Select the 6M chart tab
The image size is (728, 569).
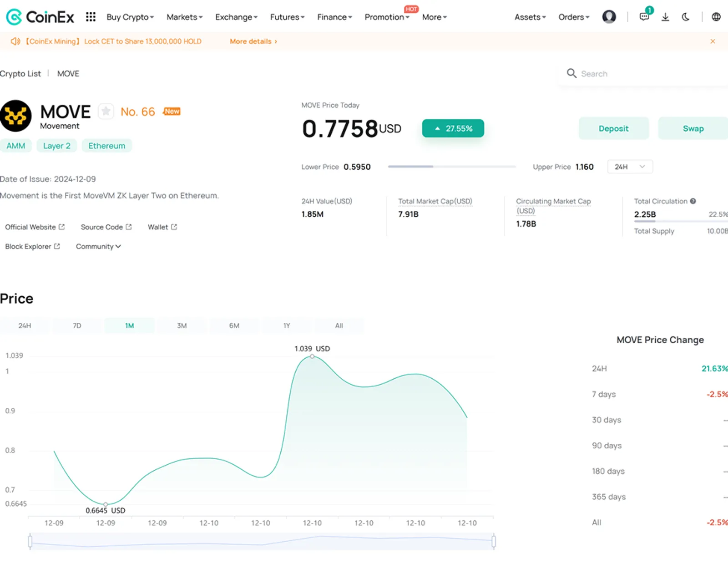[x=234, y=325]
